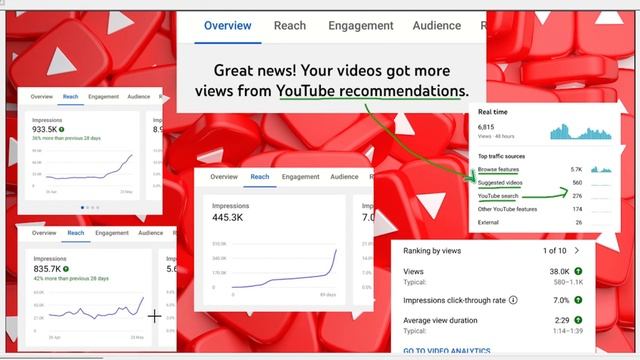Select Audience tab in 933.5K impressions card
The height and width of the screenshot is (360, 640).
139,97
